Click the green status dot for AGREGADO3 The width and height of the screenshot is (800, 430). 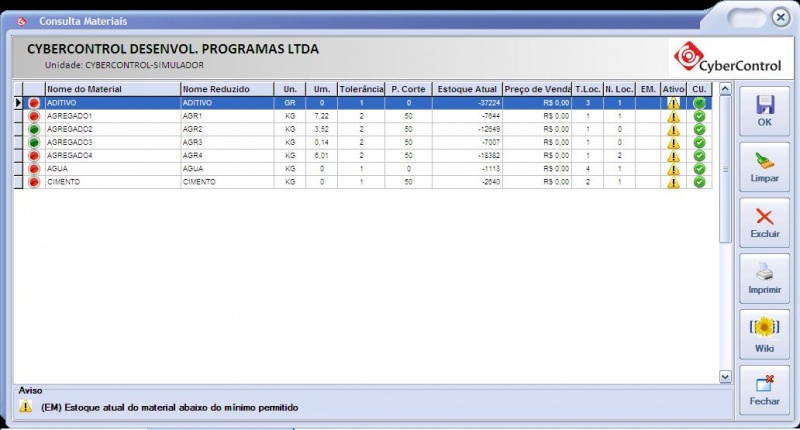tap(34, 142)
